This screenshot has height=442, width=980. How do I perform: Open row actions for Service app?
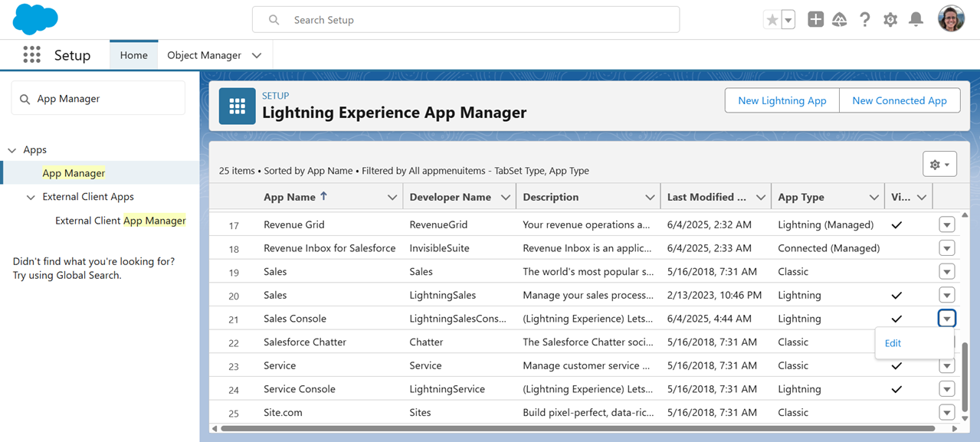click(x=947, y=365)
